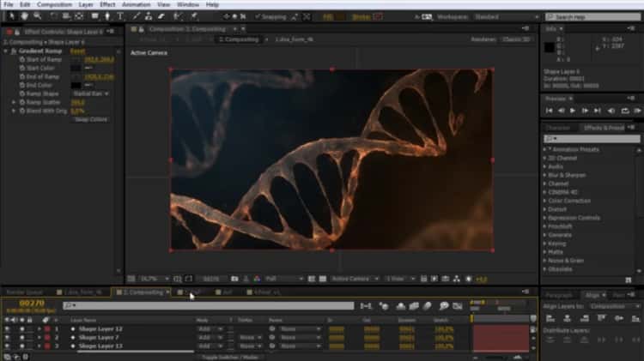Image resolution: width=644 pixels, height=361 pixels.
Task: Toggle transparency grid in viewer
Action: pos(323,279)
